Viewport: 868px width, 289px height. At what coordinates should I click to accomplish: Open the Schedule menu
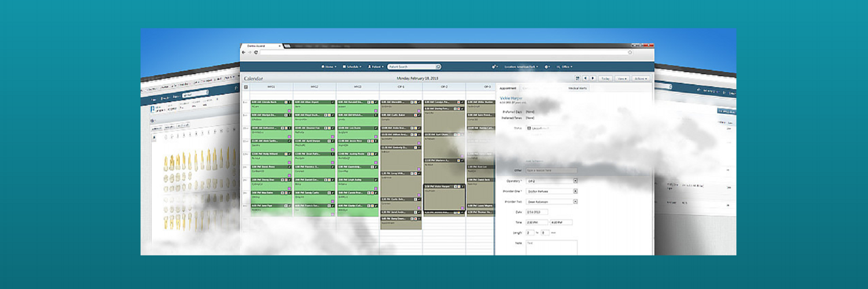pyautogui.click(x=352, y=66)
